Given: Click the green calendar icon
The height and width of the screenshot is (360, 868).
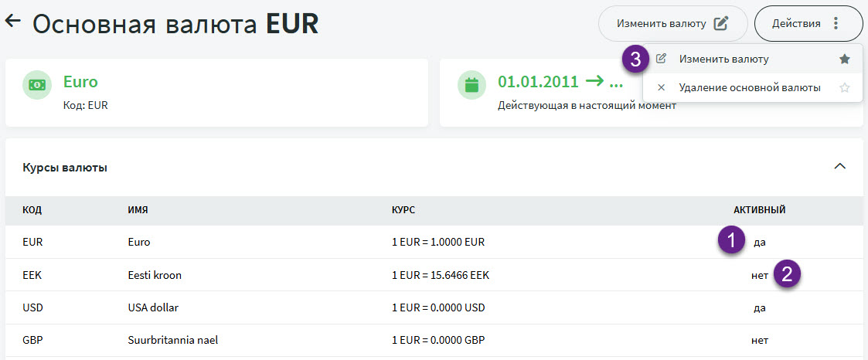Looking at the screenshot, I should (x=471, y=85).
